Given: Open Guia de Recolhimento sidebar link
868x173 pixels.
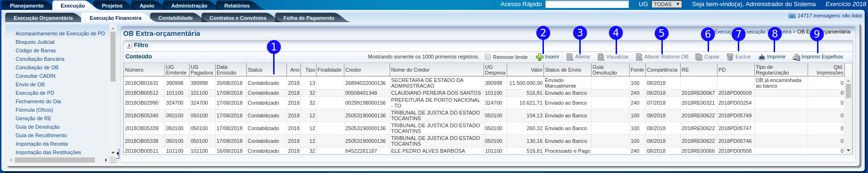Looking at the screenshot, I should pos(41,135).
